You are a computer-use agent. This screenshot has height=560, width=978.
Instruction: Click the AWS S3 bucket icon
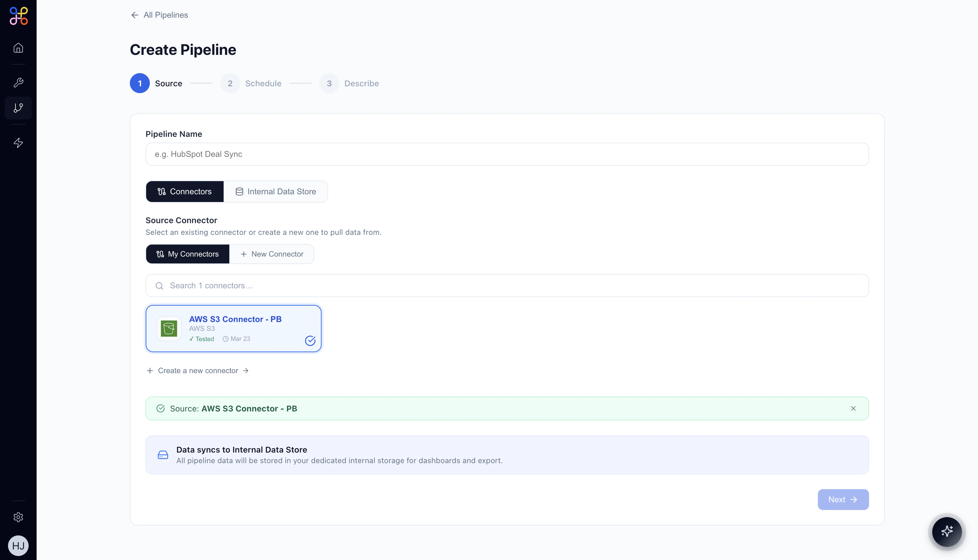pos(169,329)
